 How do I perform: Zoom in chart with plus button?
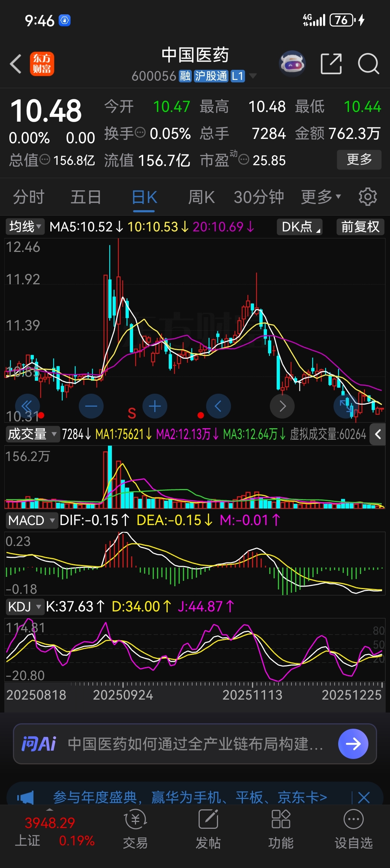coord(155,406)
